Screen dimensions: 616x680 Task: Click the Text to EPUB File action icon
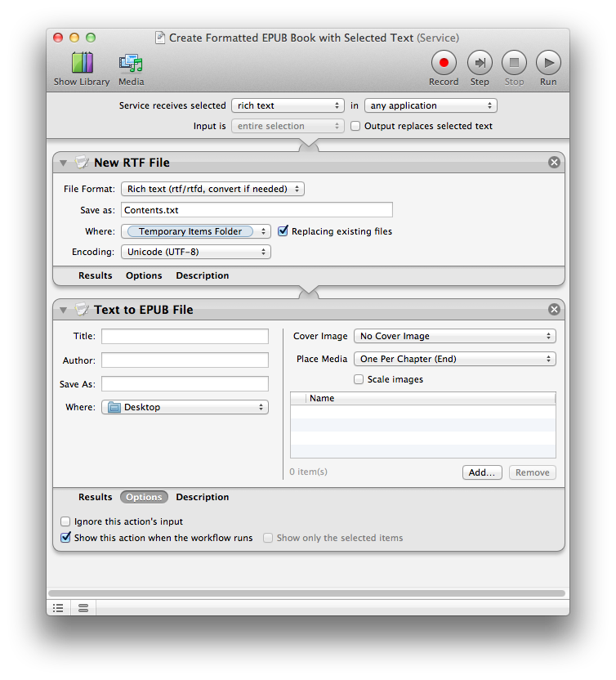coord(82,309)
